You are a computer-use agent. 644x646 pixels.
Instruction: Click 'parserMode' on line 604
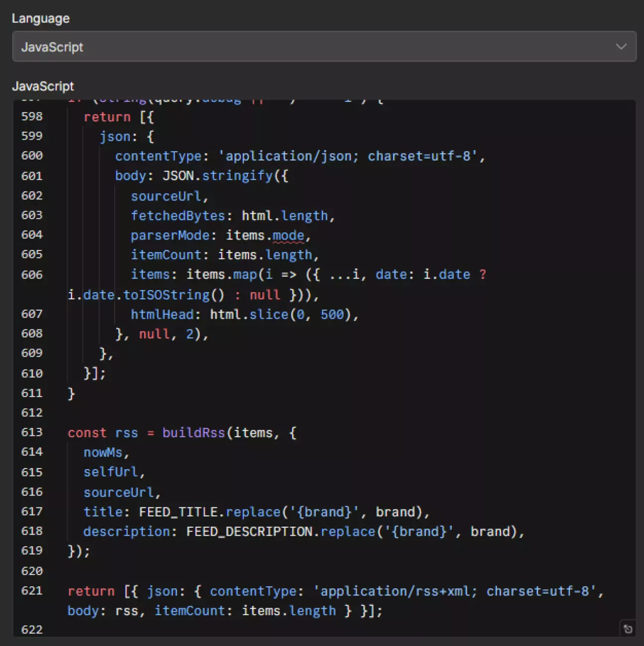pyautogui.click(x=170, y=236)
